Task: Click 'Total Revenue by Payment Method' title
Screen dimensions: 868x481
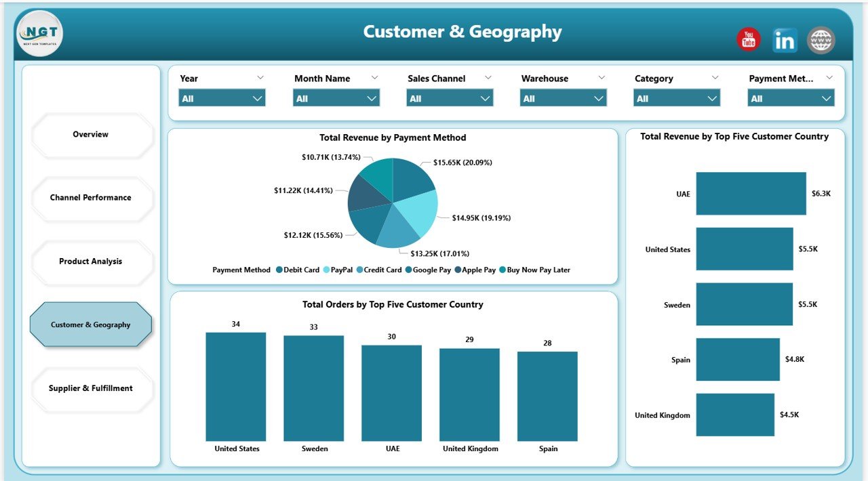Action: click(393, 138)
